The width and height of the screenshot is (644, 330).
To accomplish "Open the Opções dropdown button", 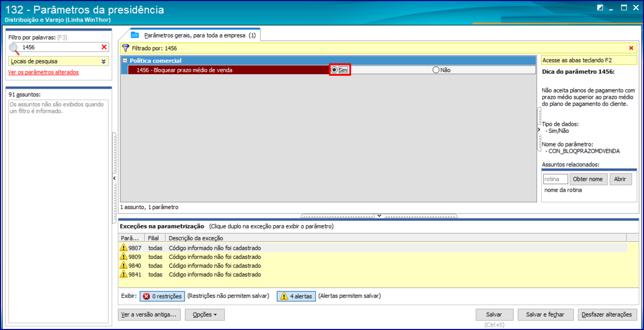I will (205, 314).
